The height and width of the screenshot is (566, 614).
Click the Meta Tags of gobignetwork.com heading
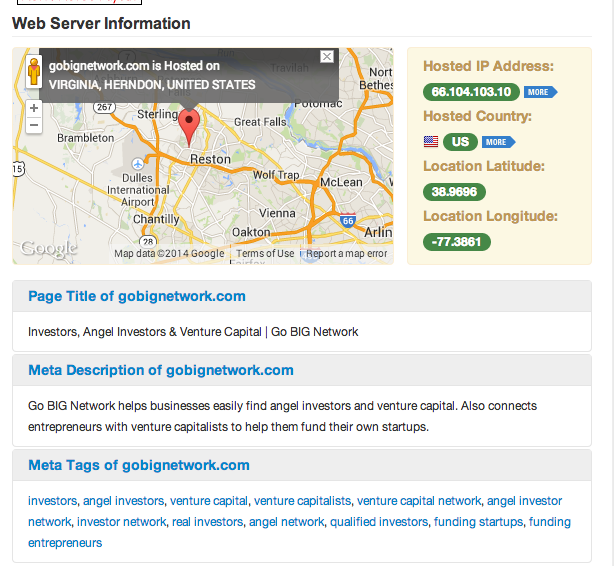coord(139,465)
